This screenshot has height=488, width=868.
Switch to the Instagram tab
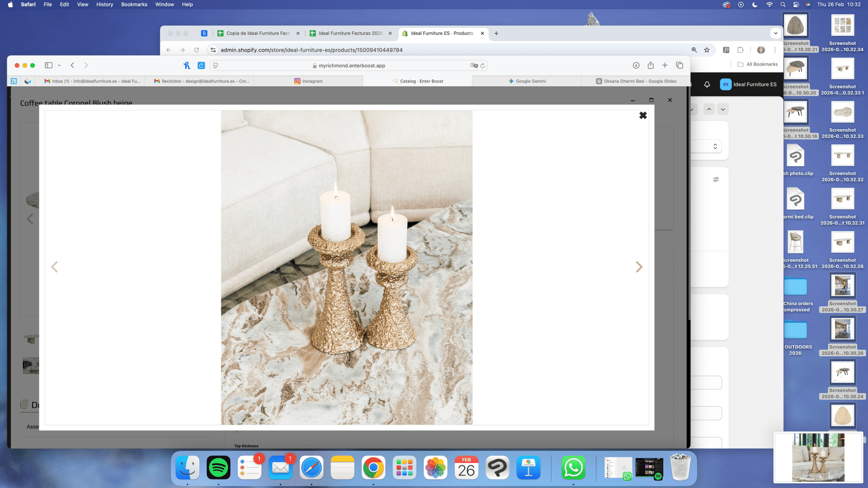coord(308,81)
